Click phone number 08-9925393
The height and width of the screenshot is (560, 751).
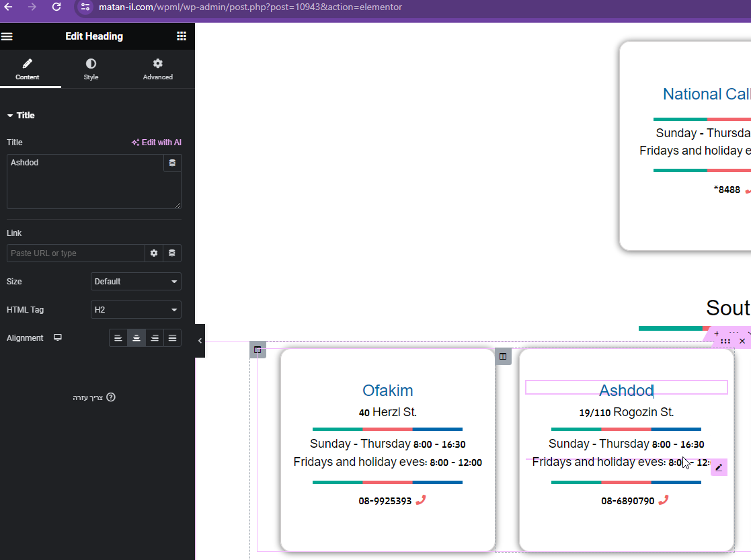[385, 501]
